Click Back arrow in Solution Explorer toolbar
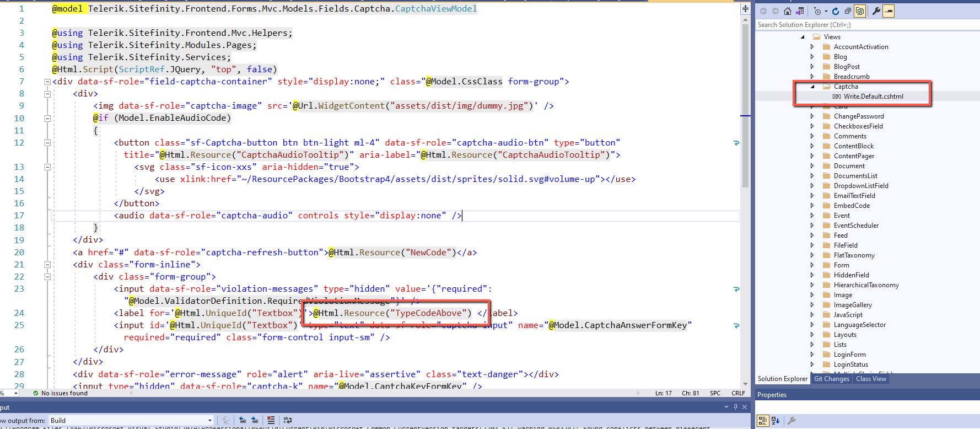This screenshot has width=980, height=429. click(x=763, y=11)
